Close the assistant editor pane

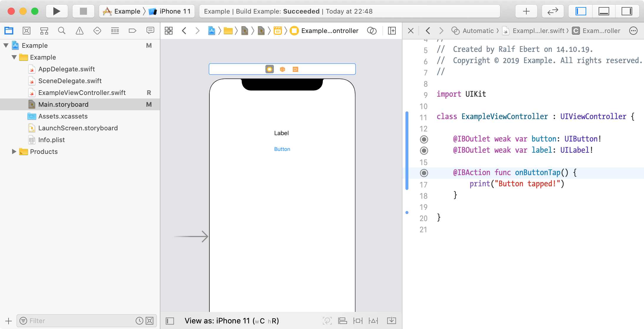[x=411, y=31]
